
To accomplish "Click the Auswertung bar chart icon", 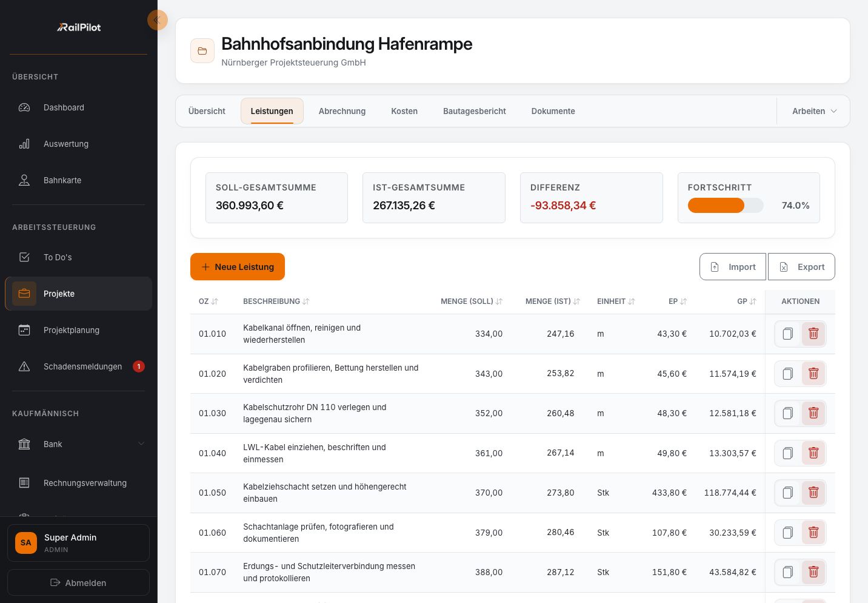I will pyautogui.click(x=24, y=144).
